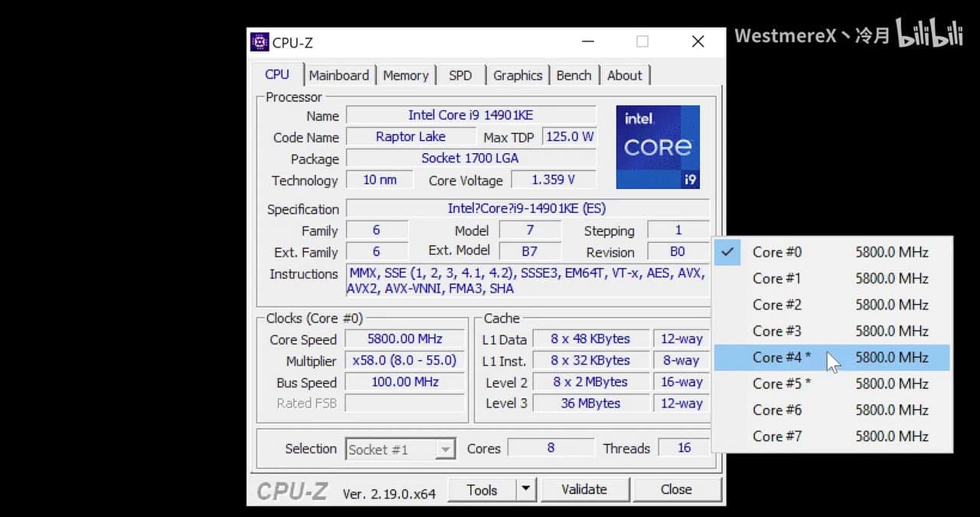This screenshot has width=980, height=517.
Task: Click the Validate button
Action: coord(584,489)
